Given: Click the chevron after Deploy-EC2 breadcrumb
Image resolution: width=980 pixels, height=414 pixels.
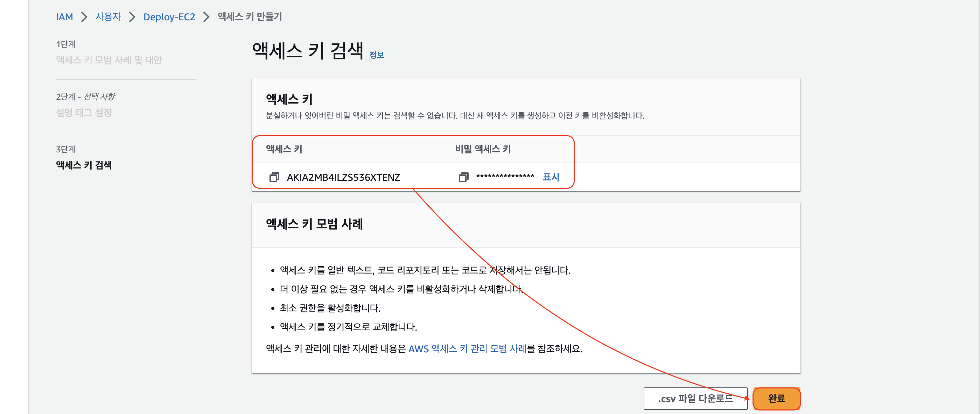Looking at the screenshot, I should pos(206,17).
